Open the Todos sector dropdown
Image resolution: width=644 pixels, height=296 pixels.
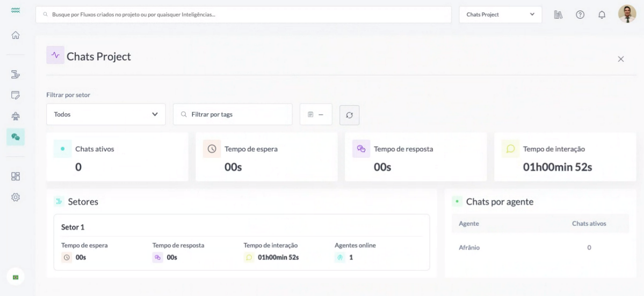(106, 114)
